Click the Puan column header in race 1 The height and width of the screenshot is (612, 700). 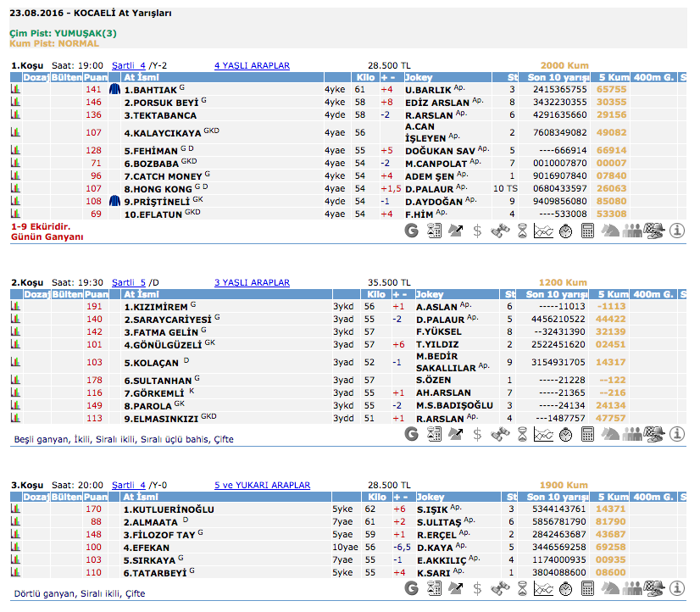96,77
